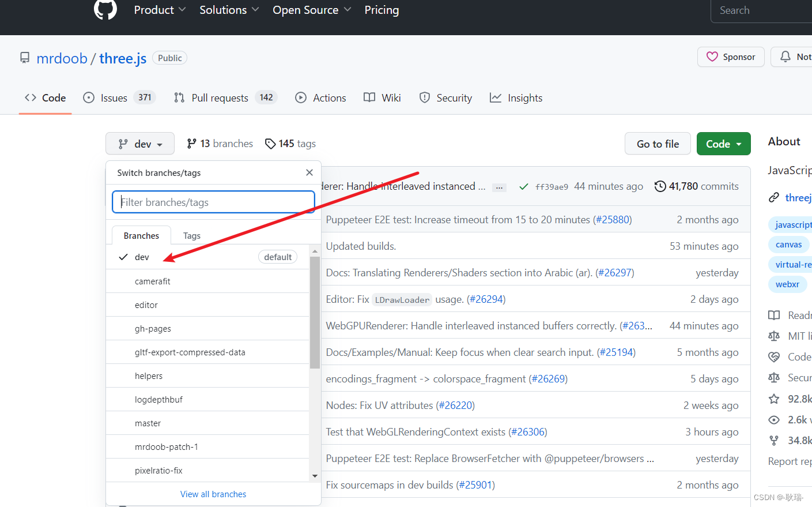
Task: Click the Security shield icon
Action: pyautogui.click(x=425, y=97)
